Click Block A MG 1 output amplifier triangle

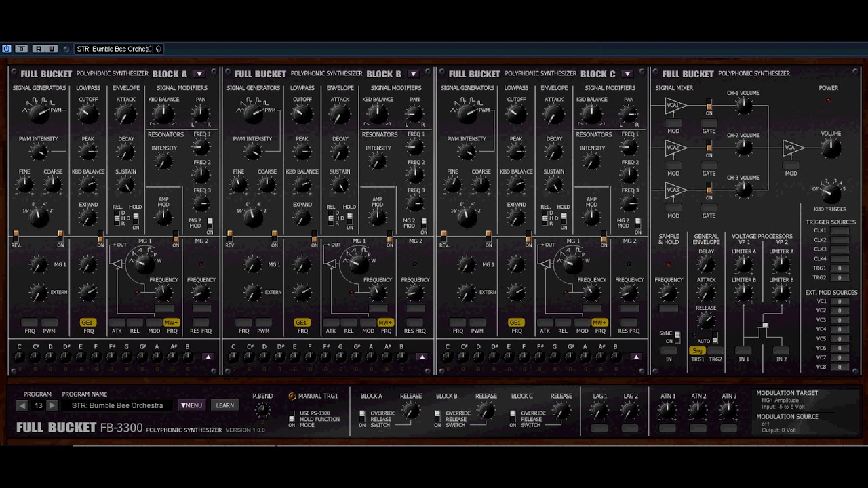(117, 264)
